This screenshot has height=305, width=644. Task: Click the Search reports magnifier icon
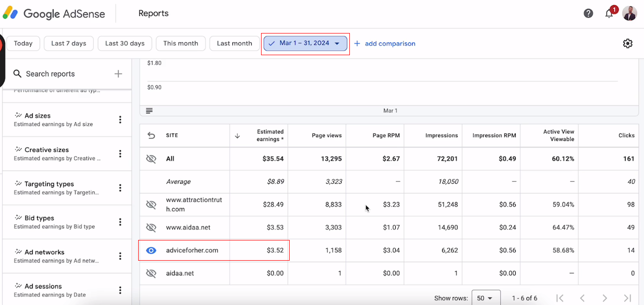(17, 74)
